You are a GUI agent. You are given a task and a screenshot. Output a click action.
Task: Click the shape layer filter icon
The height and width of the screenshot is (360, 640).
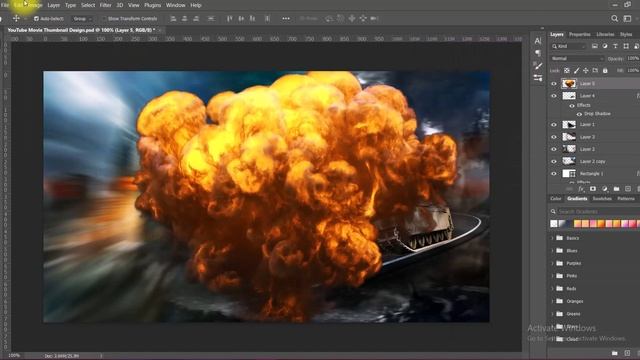626,47
